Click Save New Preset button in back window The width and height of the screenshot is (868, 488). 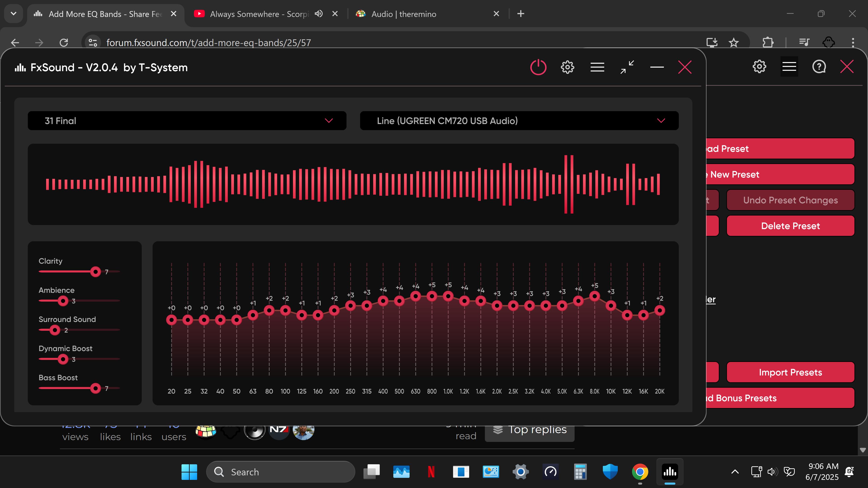pos(780,174)
